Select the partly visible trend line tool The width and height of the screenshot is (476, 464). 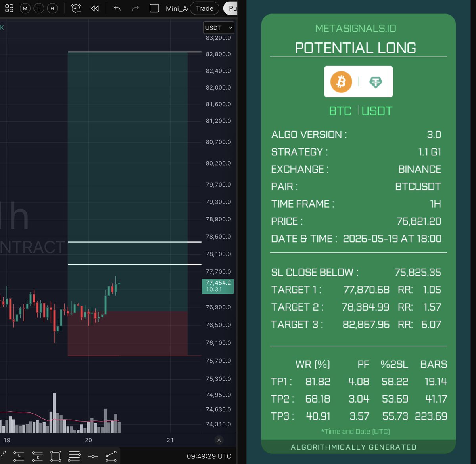[x=3, y=456]
